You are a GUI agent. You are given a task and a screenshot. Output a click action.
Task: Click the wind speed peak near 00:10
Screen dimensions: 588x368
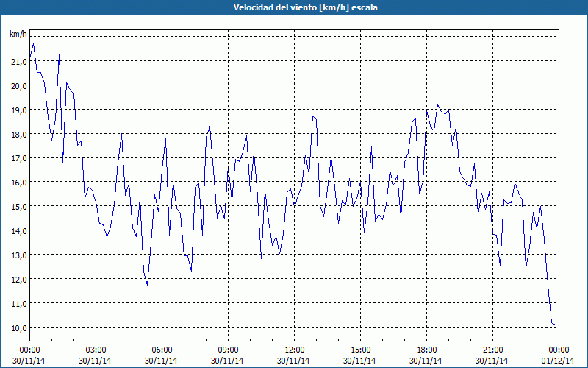click(33, 44)
